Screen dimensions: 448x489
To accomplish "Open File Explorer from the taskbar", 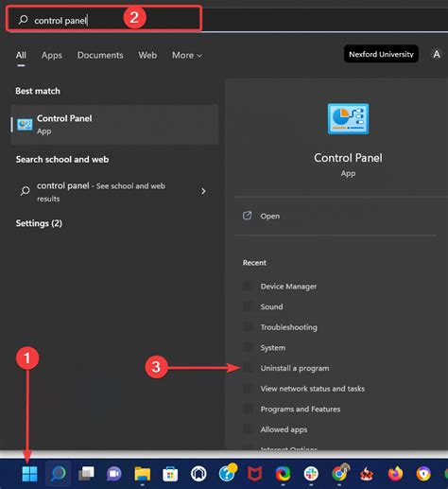I will (x=143, y=474).
